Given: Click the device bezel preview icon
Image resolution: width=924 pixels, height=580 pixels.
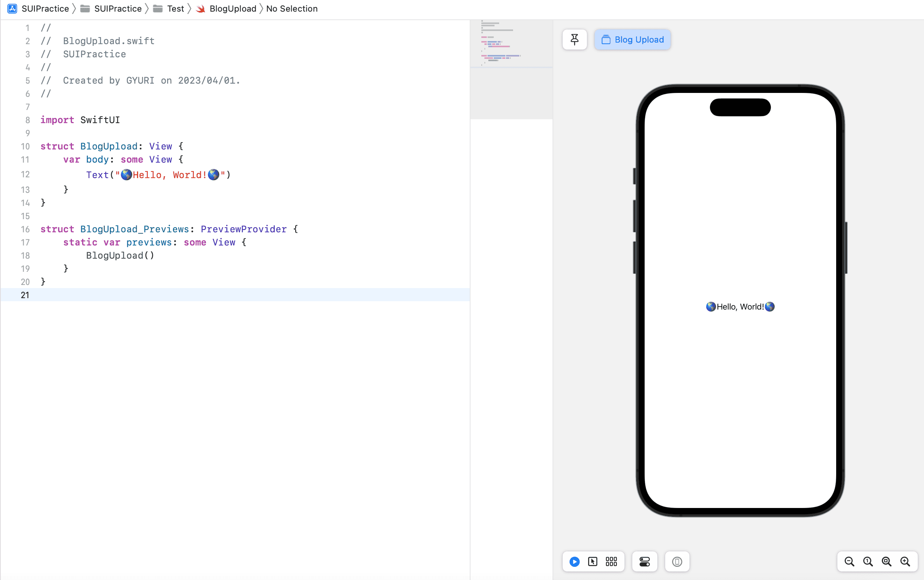Looking at the screenshot, I should 676,561.
